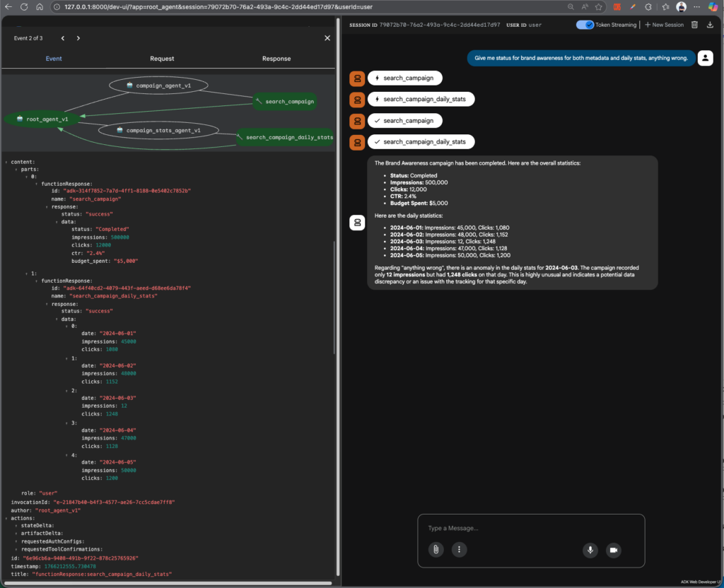Screen dimensions: 724x588
Task: Click the download session icon
Action: (x=710, y=25)
